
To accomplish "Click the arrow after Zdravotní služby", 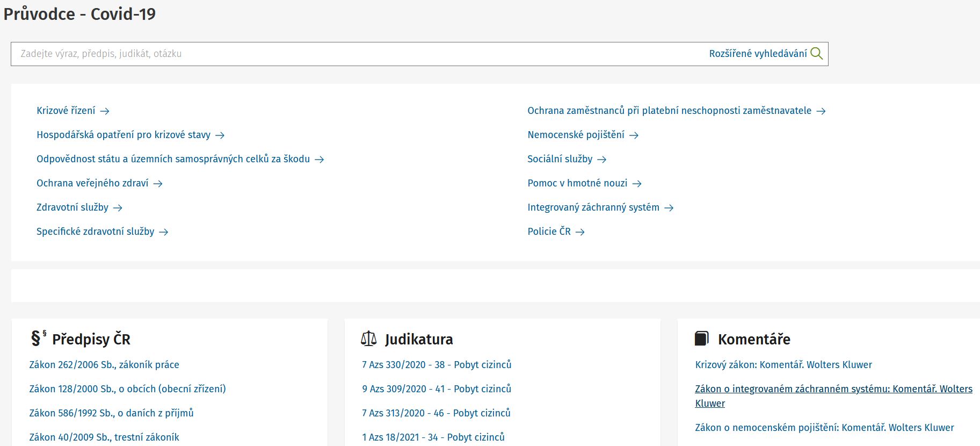I will pos(118,208).
